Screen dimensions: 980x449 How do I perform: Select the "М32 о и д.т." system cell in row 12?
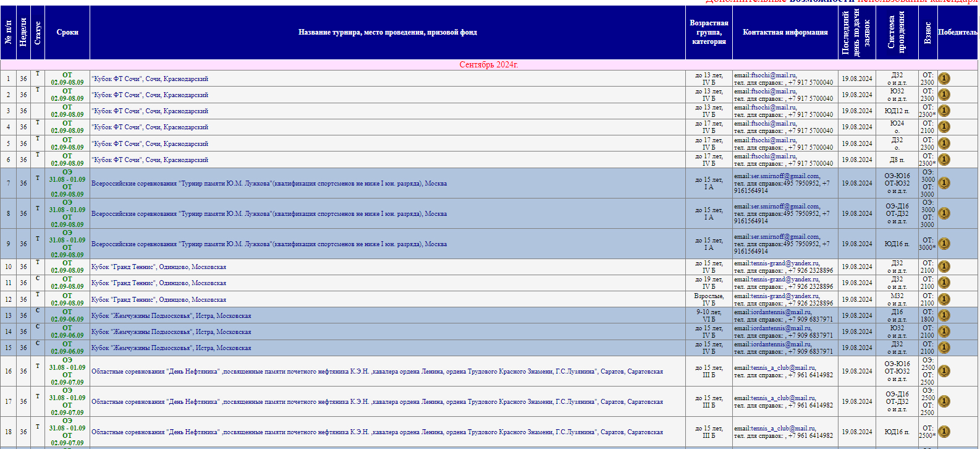point(897,299)
